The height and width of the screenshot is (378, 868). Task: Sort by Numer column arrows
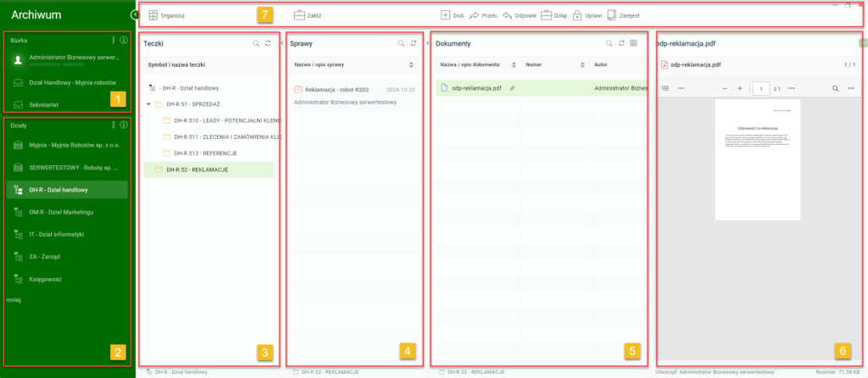tap(583, 64)
